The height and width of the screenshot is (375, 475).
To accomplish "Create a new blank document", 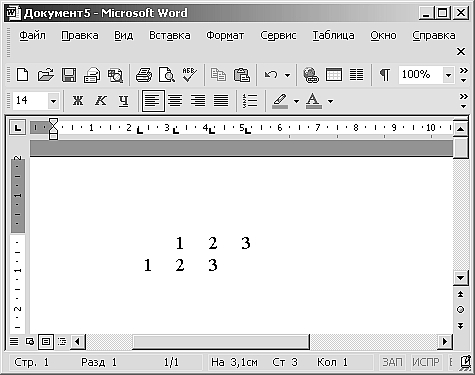I will [x=22, y=75].
